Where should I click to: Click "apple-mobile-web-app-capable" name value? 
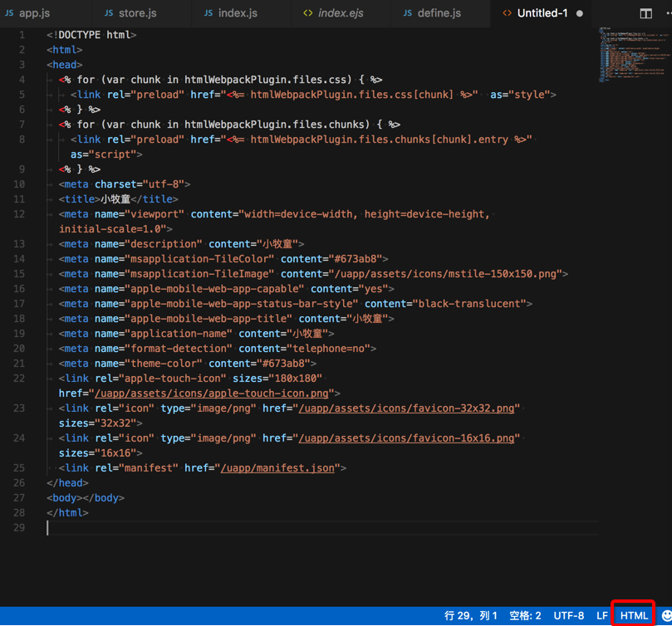214,289
